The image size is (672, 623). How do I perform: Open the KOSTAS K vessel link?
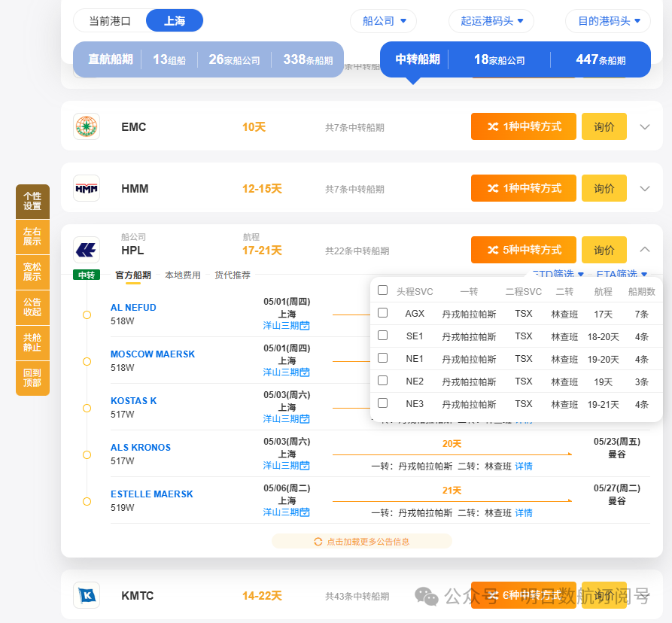[x=134, y=401]
